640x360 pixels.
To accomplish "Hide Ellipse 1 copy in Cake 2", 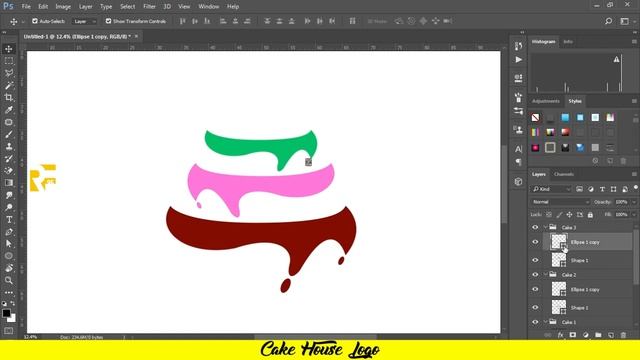I will click(x=535, y=289).
